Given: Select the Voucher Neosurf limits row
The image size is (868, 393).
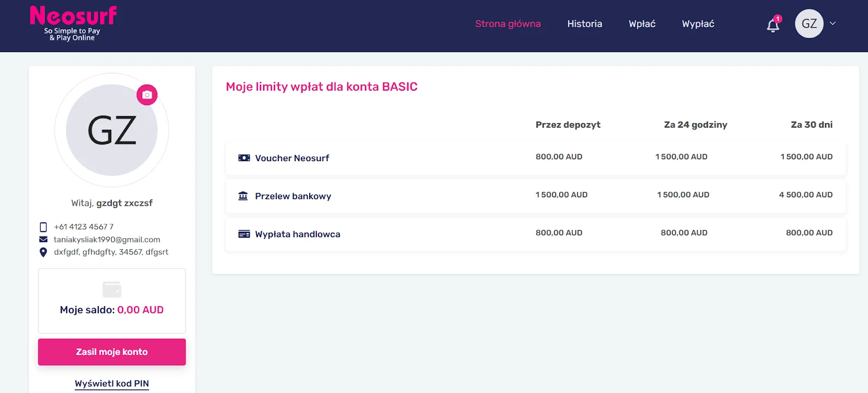Looking at the screenshot, I should (535, 158).
